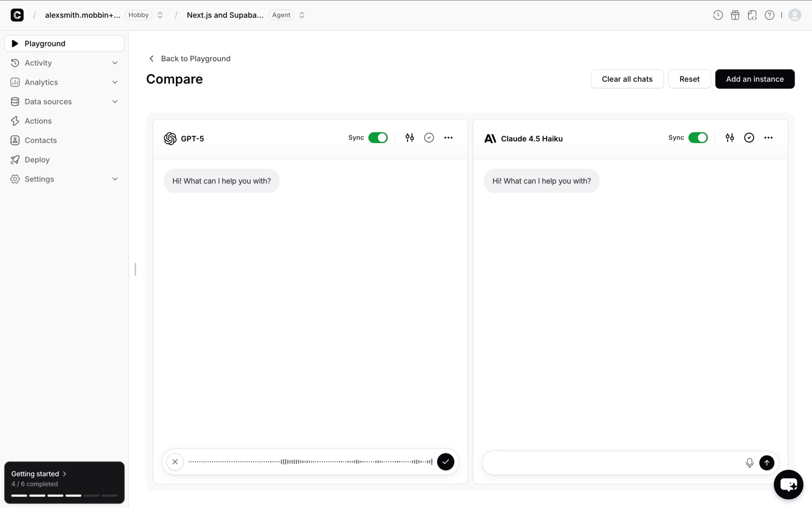Viewport: 812px width, 508px height.
Task: Open the agent switcher next to Agent badge
Action: pyautogui.click(x=302, y=15)
